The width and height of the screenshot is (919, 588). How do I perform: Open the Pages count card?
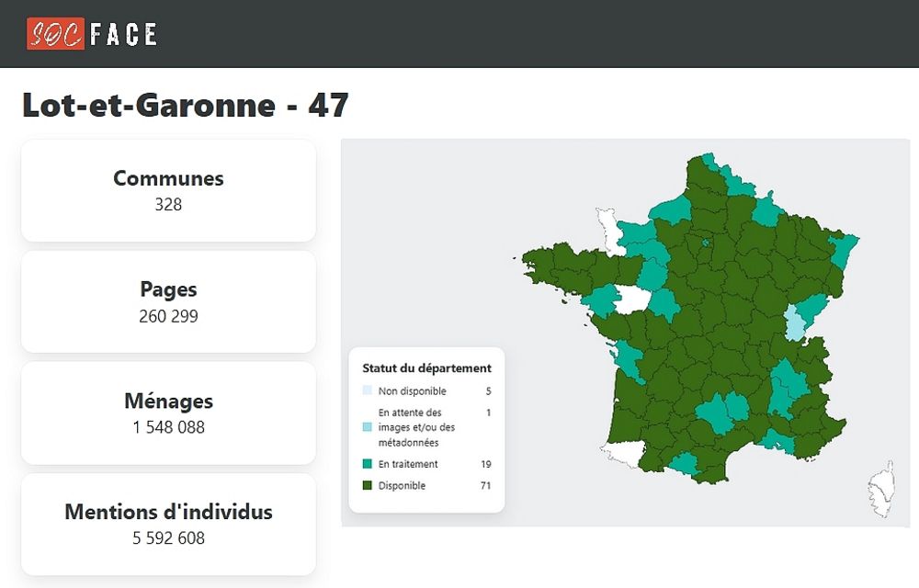coord(168,301)
